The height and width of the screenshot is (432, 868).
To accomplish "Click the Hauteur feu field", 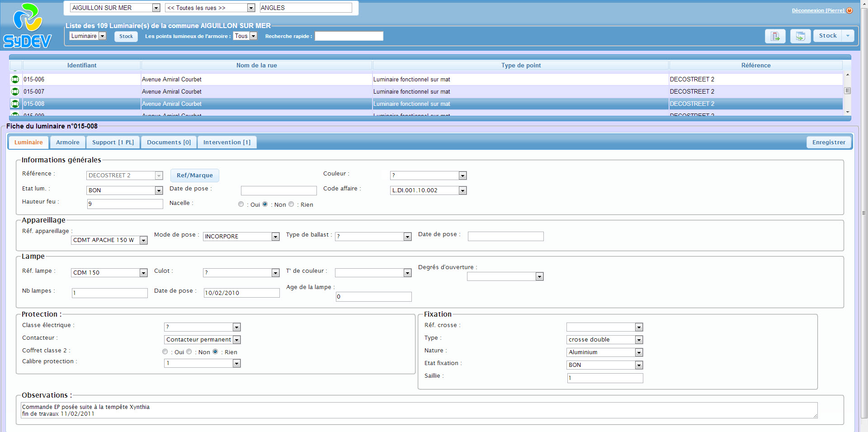I will tap(125, 204).
